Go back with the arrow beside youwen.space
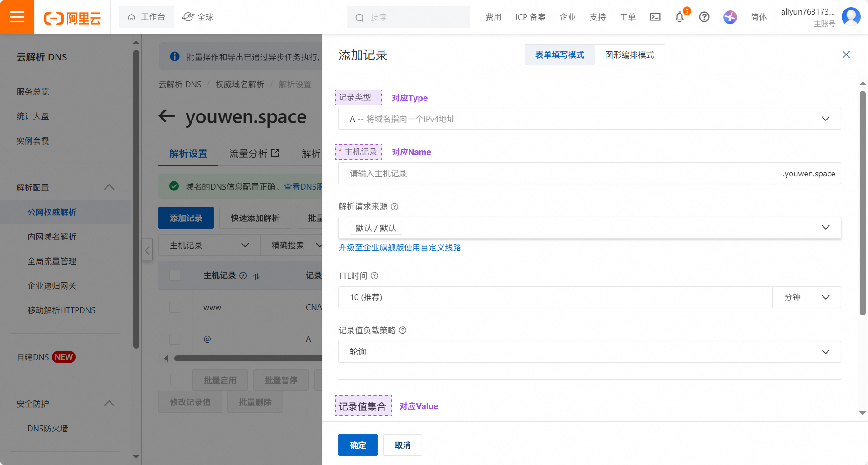 tap(167, 116)
